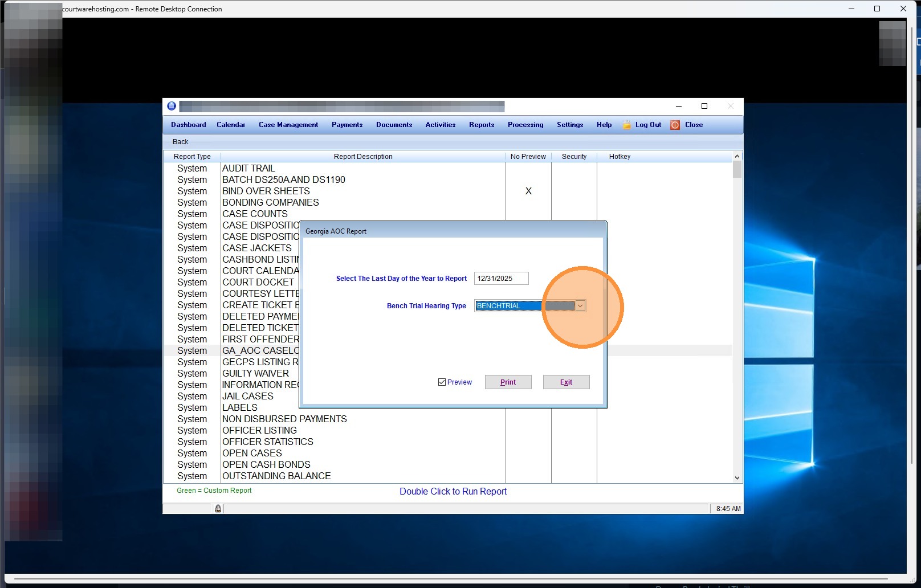Open the Activities menu

(441, 125)
